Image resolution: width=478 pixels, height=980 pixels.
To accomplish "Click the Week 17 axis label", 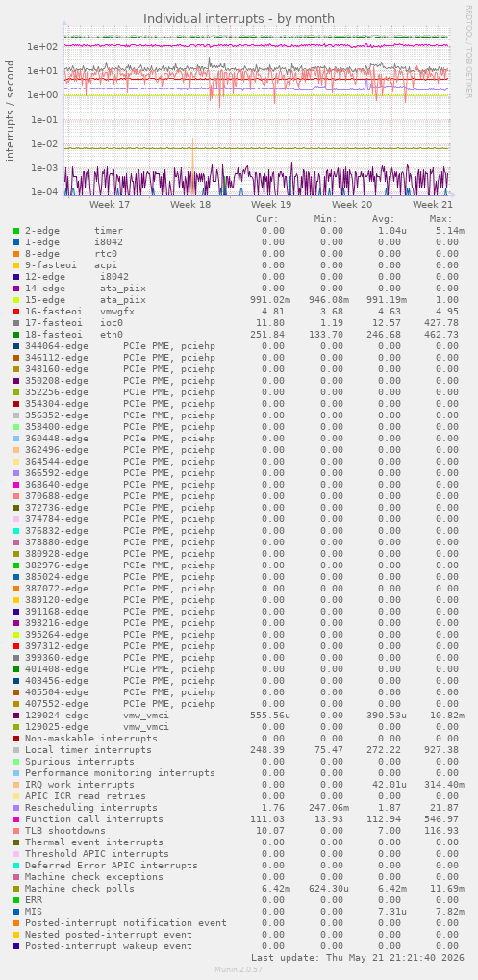I will click(110, 205).
